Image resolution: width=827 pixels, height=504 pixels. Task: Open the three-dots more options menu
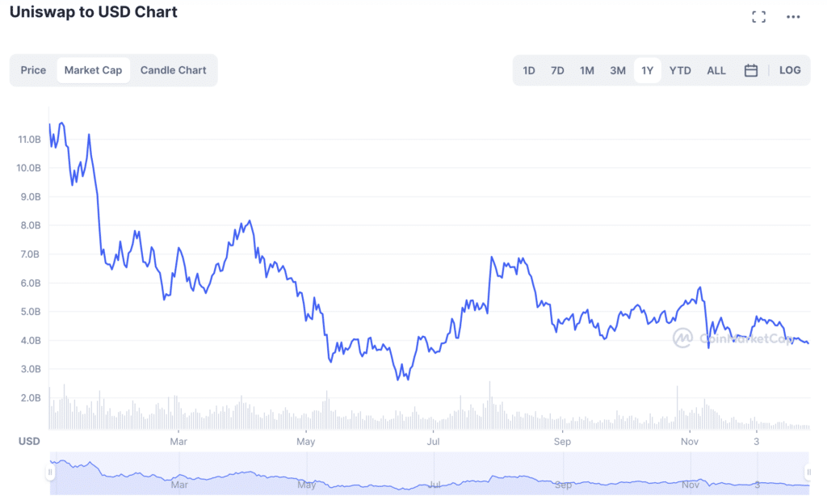(x=793, y=17)
